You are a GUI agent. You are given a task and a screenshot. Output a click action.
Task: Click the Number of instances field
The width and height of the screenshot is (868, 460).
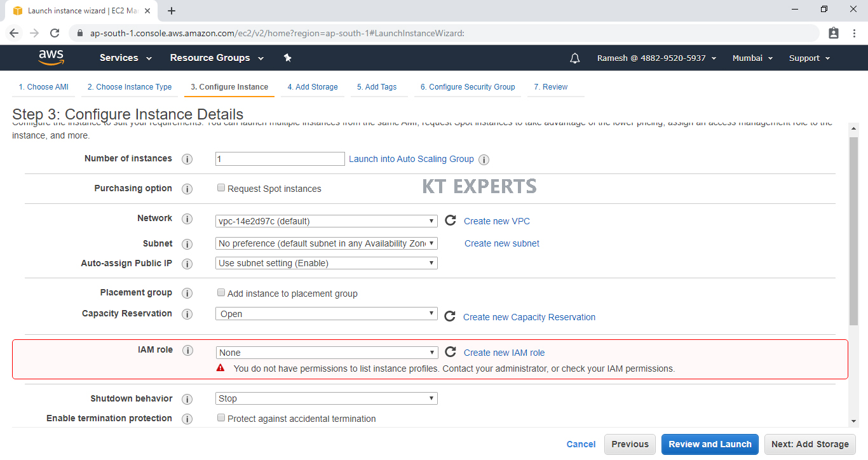(280, 159)
